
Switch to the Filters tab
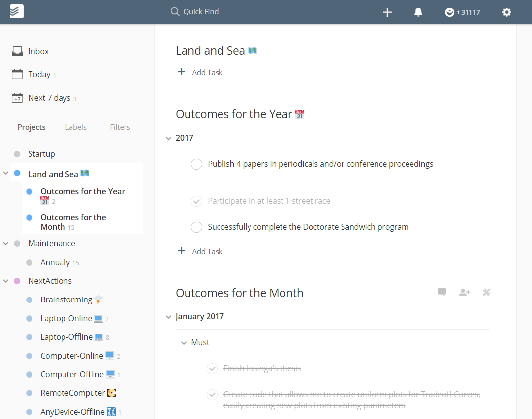(x=120, y=127)
